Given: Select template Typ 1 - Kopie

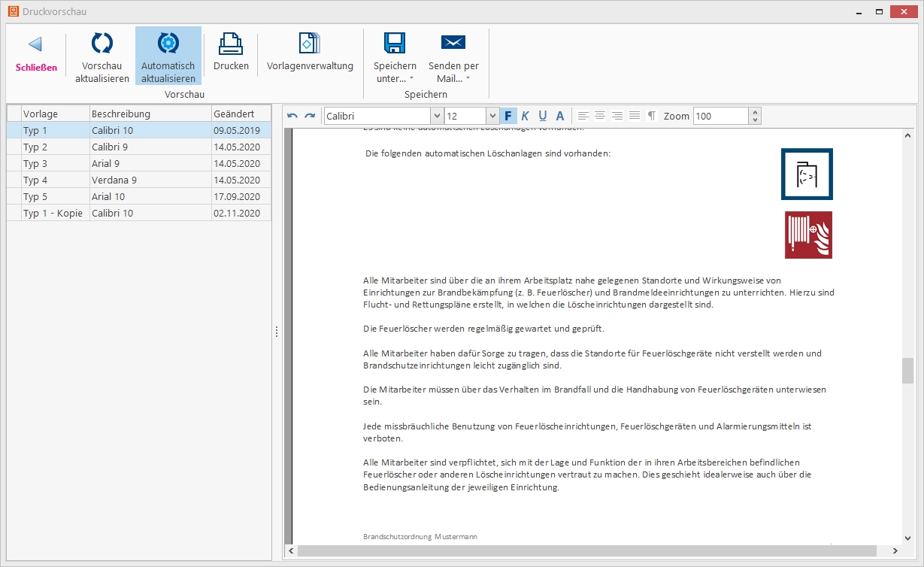Looking at the screenshot, I should point(139,213).
